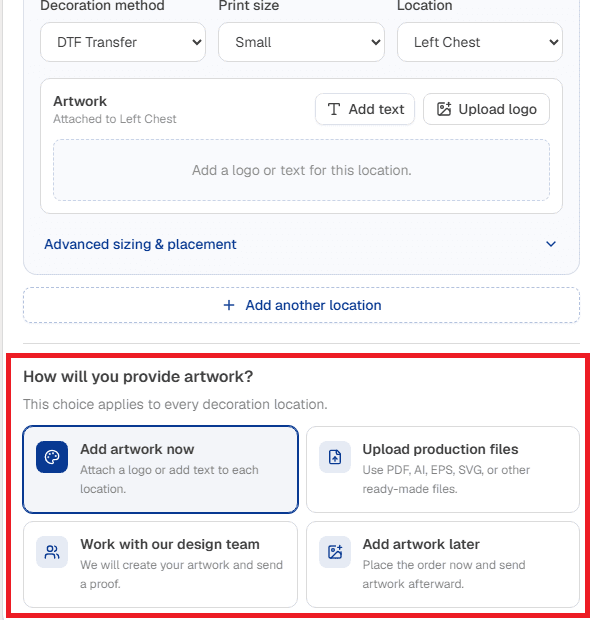Click the chevron icon next to Advanced sizing

click(551, 244)
